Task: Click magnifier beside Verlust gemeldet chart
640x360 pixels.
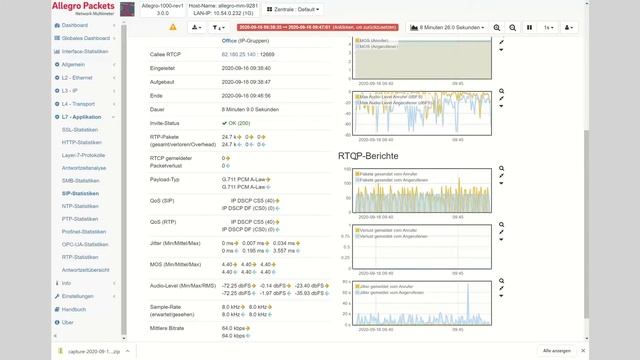Action: point(501,224)
